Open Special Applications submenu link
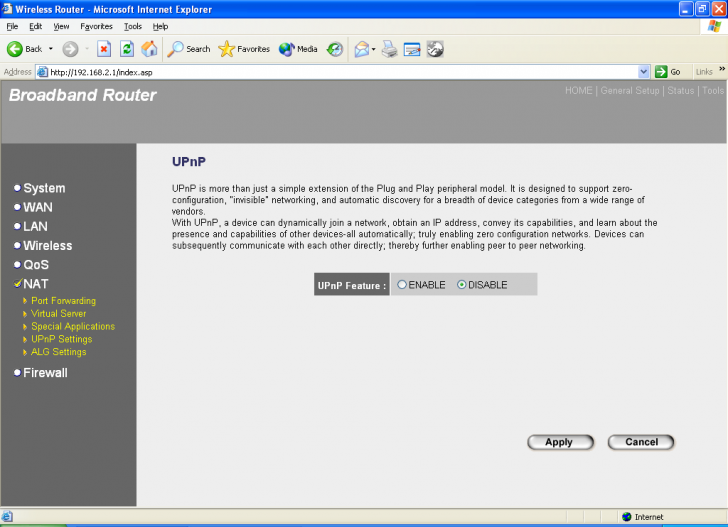Image resolution: width=728 pixels, height=527 pixels. (x=73, y=326)
